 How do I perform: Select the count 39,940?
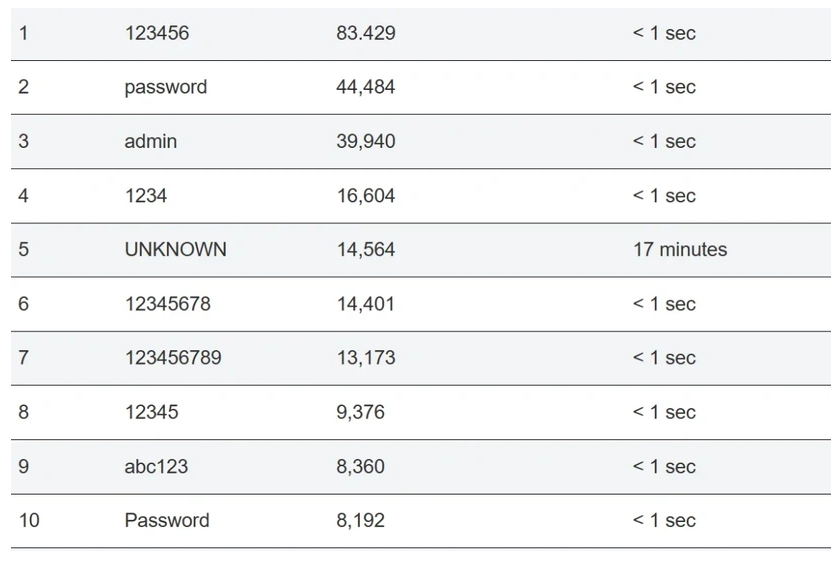tap(365, 141)
